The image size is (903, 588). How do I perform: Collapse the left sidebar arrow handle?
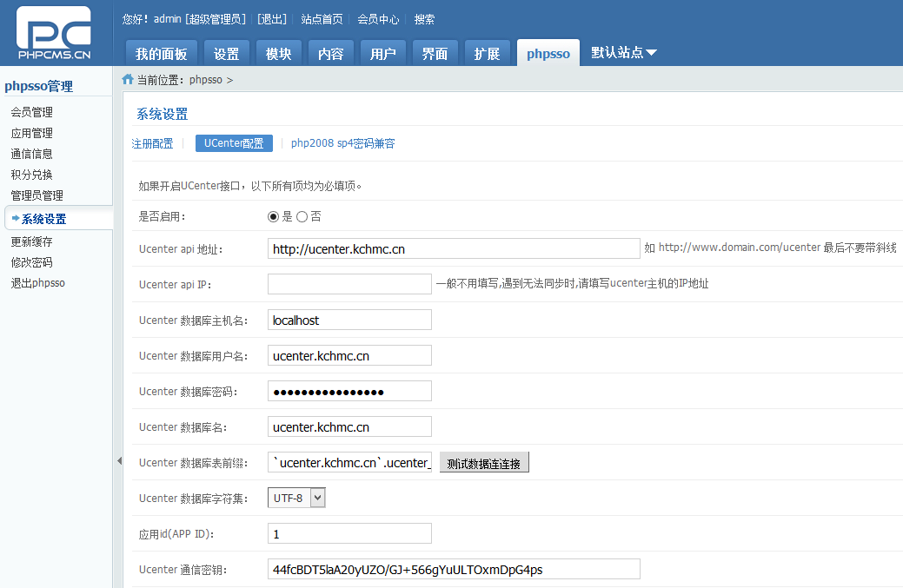point(119,461)
